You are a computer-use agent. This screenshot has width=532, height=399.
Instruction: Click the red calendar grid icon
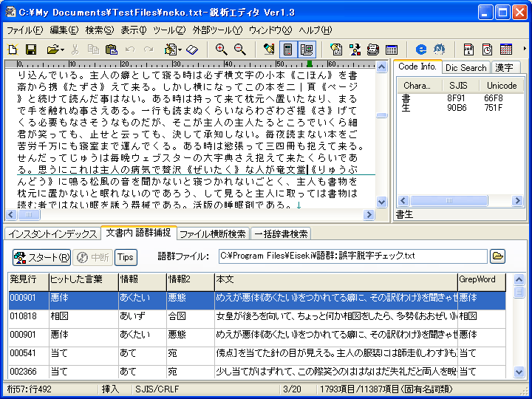point(506,50)
